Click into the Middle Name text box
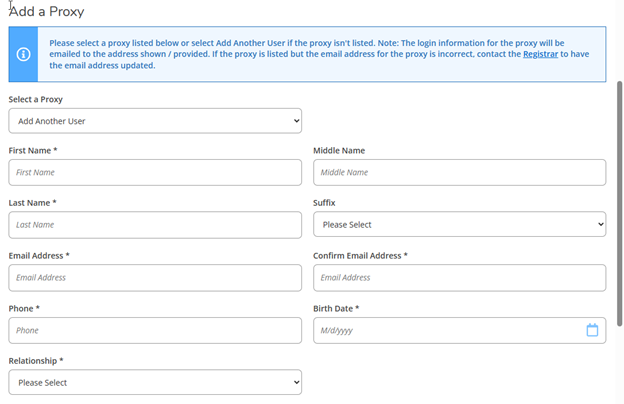This screenshot has width=624, height=404. pos(459,172)
